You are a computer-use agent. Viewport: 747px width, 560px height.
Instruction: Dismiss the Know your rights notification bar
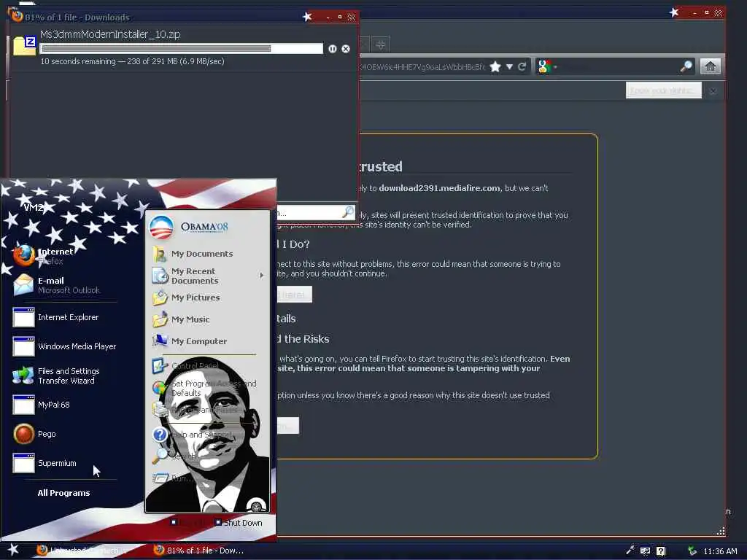713,91
